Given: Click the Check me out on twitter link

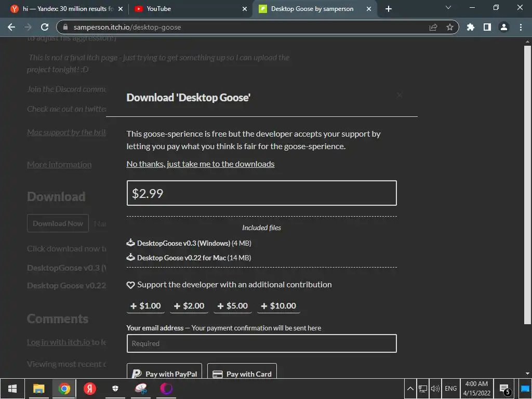Looking at the screenshot, I should click(66, 109).
